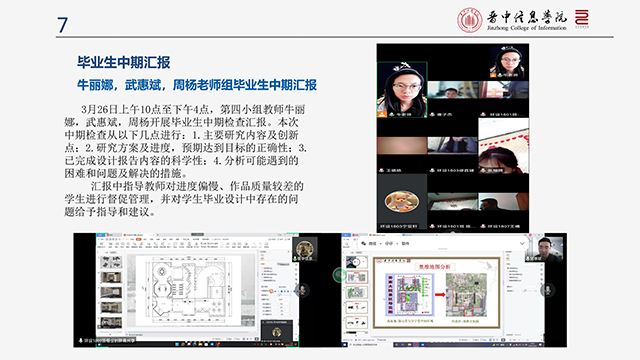Click the slide number 7
Viewport: 640px width, 360px height.
(x=62, y=25)
